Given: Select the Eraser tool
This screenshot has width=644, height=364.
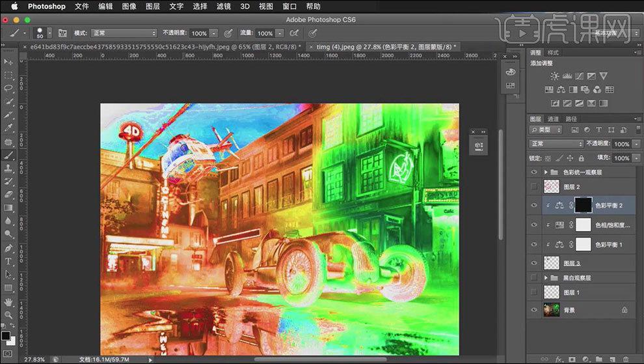Looking at the screenshot, I should coord(8,195).
